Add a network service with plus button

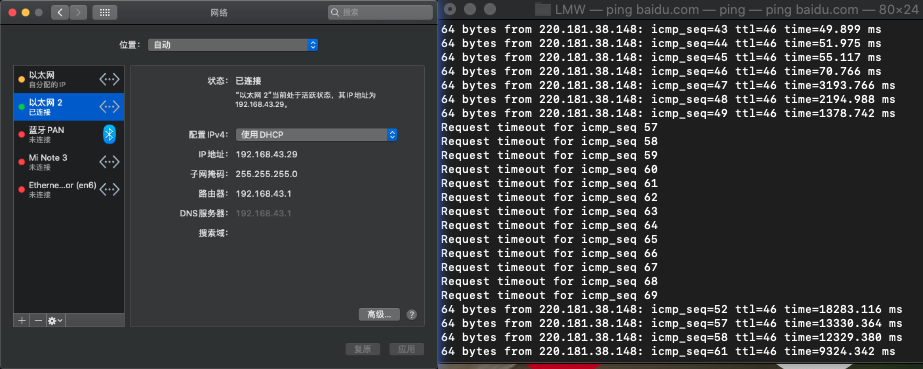[22, 320]
